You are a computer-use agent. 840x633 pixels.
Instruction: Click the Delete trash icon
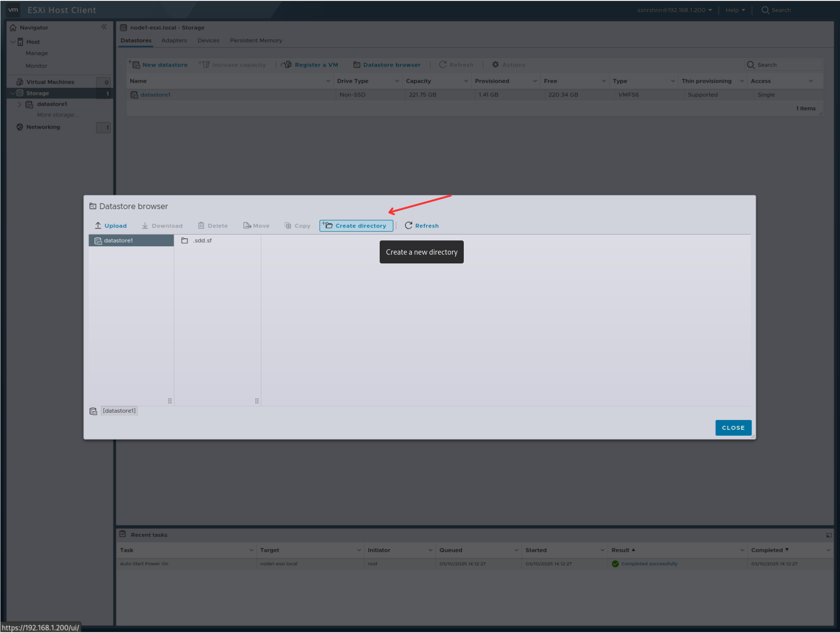point(202,225)
